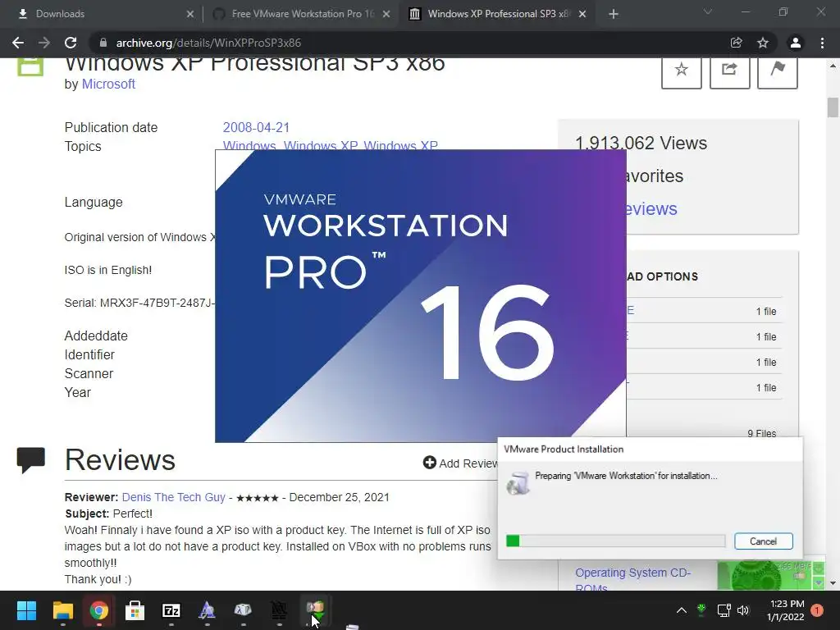Open Microsoft Store from the taskbar
Viewport: 840px width, 630px height.
(135, 610)
